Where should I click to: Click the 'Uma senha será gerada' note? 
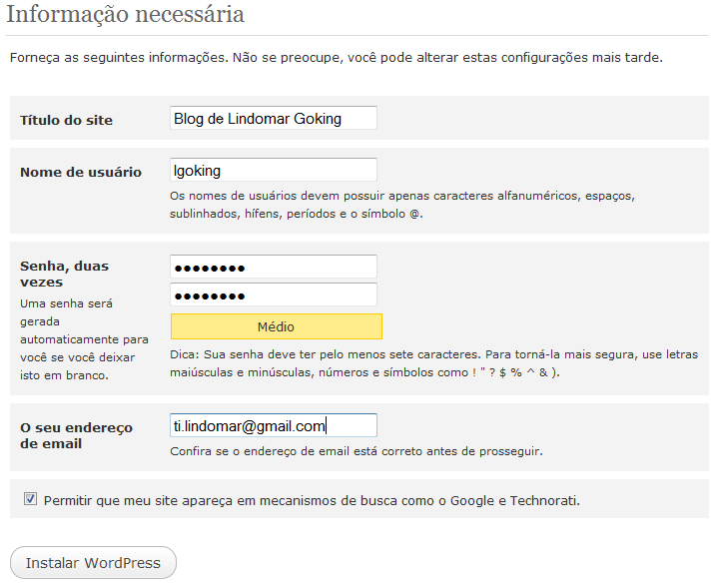click(x=84, y=339)
